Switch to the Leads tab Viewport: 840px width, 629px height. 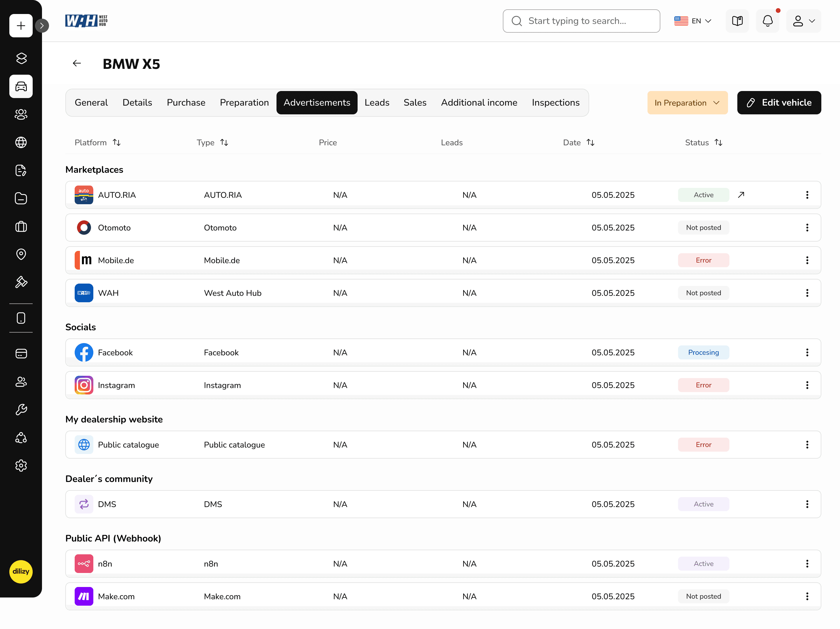pos(377,103)
